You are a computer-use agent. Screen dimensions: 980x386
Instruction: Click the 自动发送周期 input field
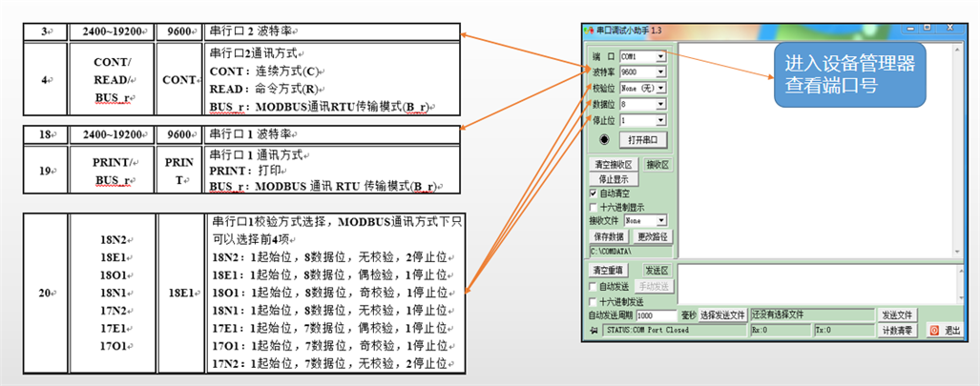tap(657, 315)
